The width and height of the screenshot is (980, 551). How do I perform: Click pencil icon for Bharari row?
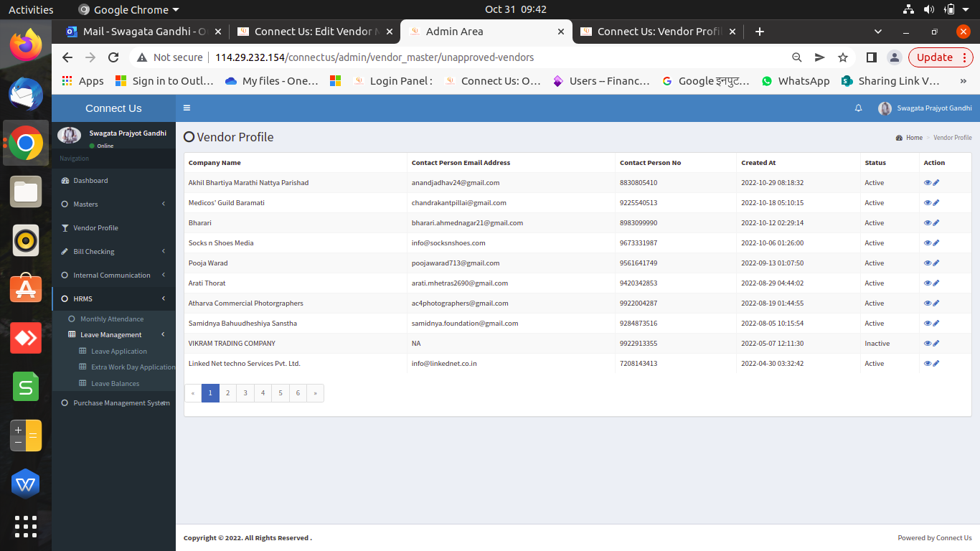[x=936, y=223]
